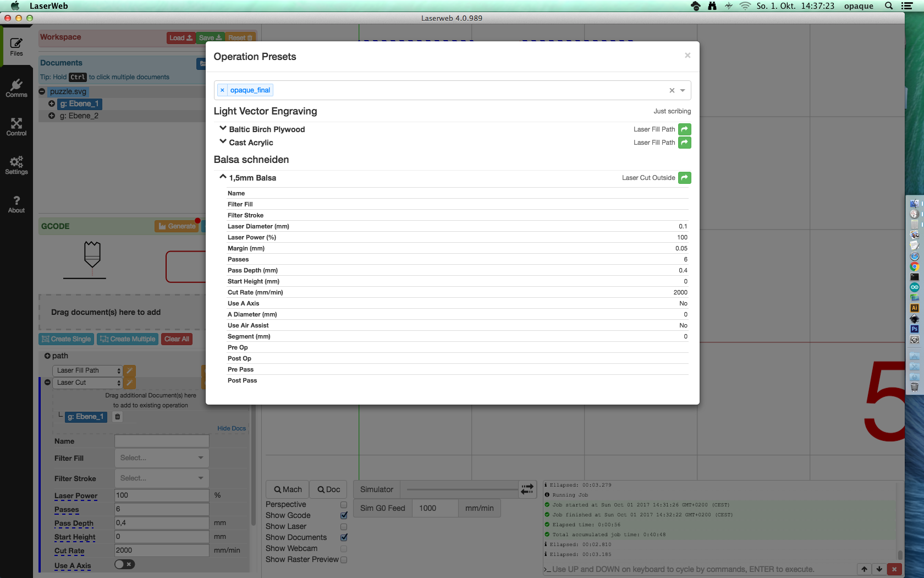Click the Cut Rate value field

[x=162, y=550]
